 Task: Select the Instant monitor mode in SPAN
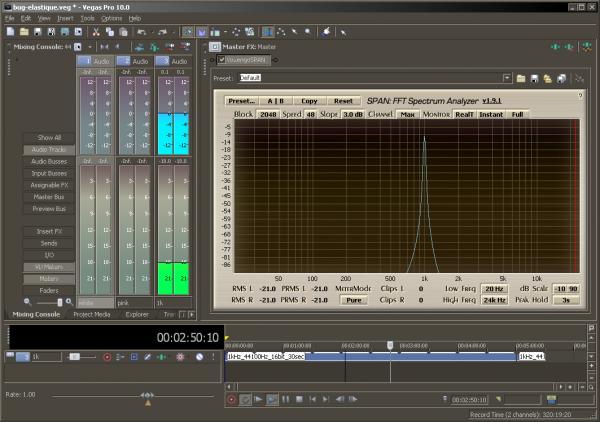pos(491,114)
